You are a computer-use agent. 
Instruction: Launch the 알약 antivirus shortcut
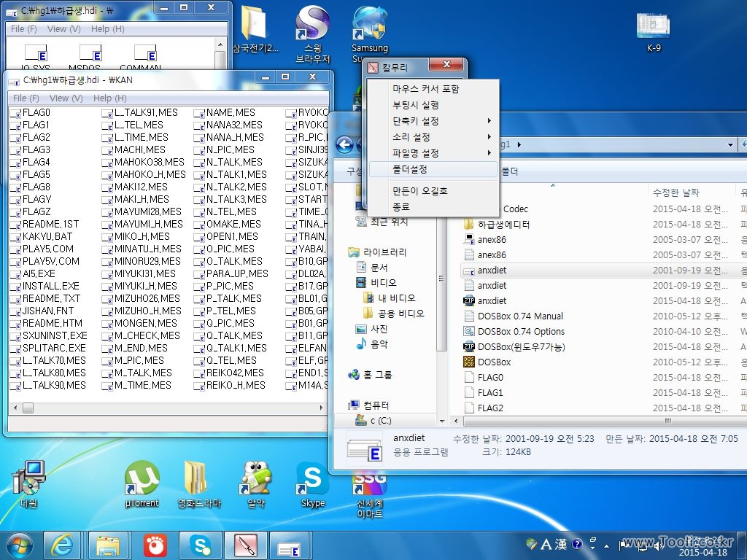tap(256, 484)
